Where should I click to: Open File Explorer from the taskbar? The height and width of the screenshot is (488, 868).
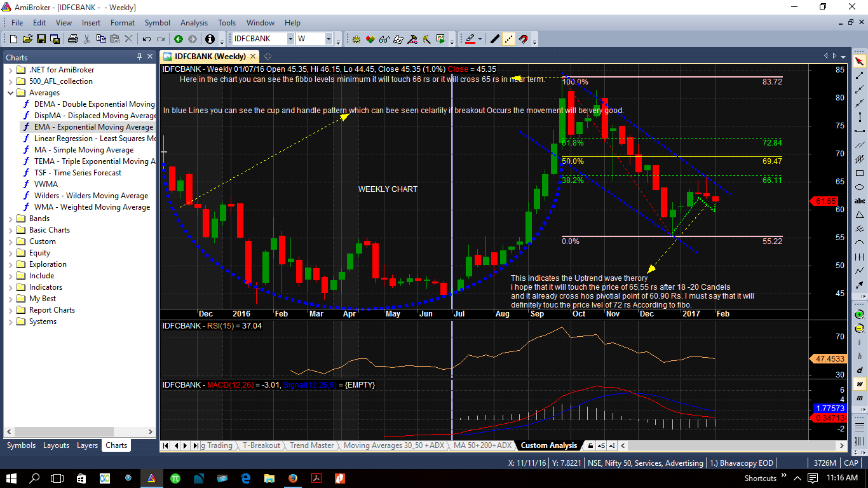point(269,478)
